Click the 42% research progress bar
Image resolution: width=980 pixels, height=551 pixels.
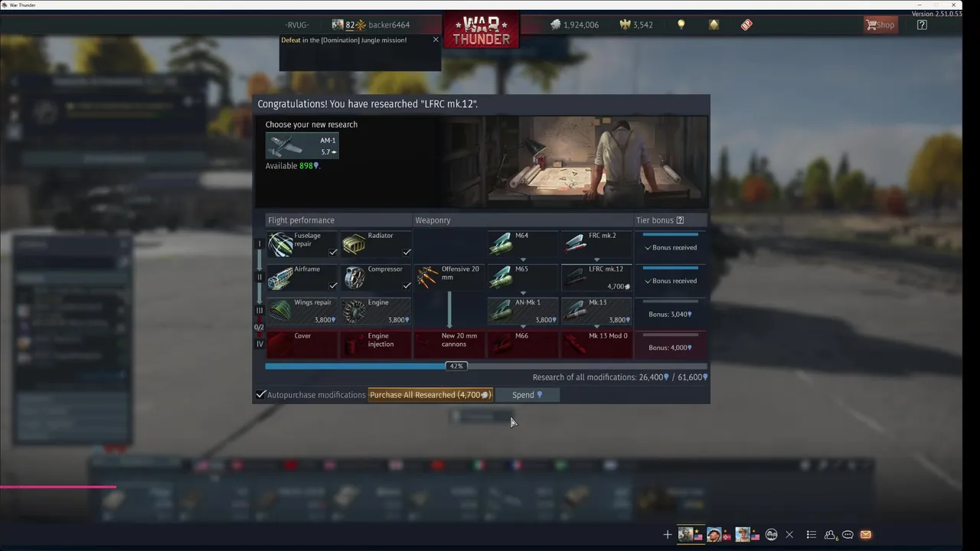pos(485,366)
